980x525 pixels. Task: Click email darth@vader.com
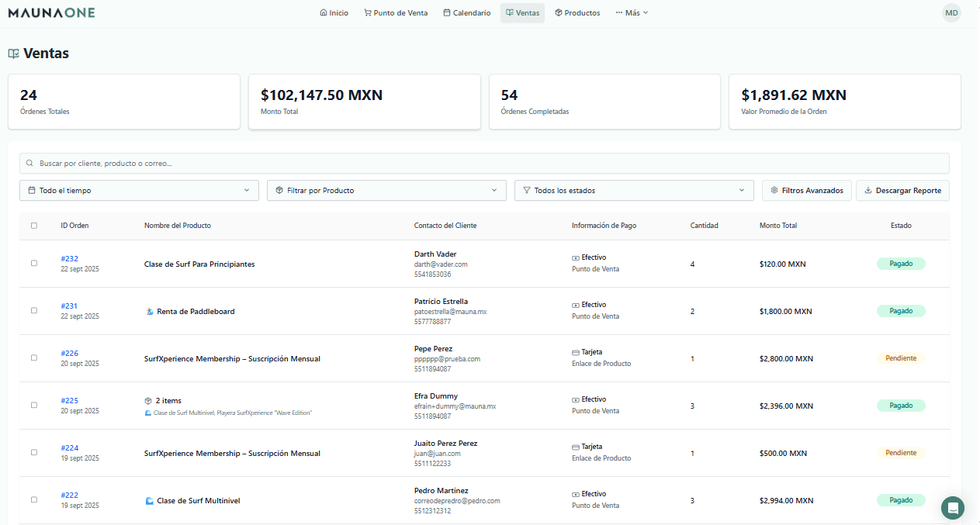click(441, 264)
